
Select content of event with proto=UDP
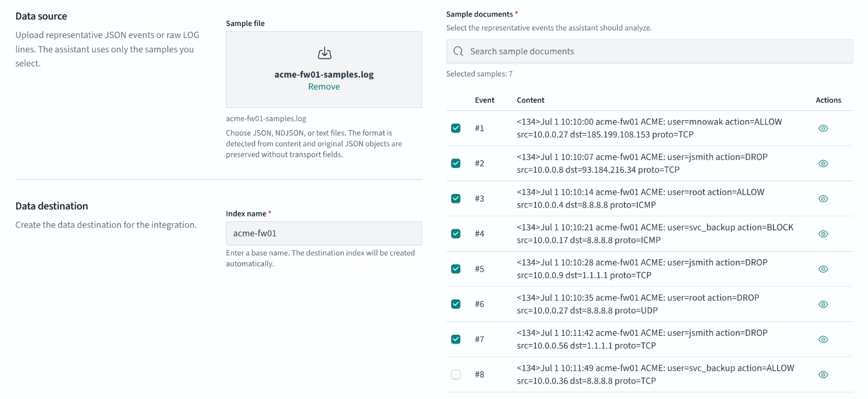coord(638,304)
